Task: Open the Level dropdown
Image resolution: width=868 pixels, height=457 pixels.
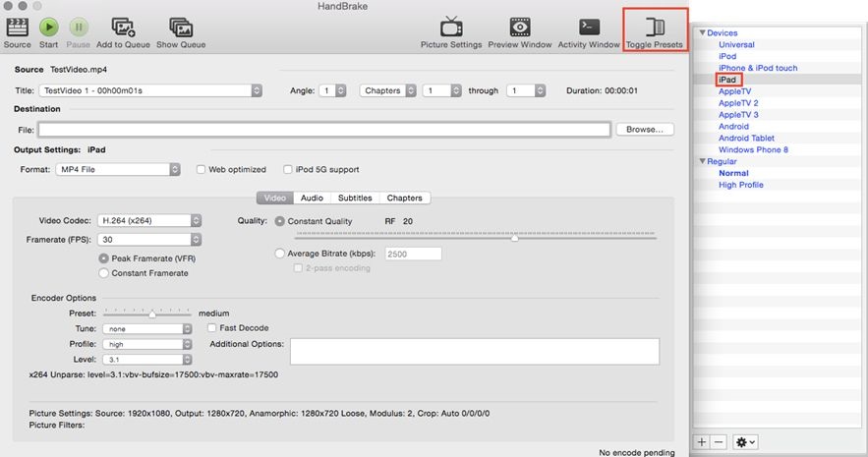Action: pos(146,360)
